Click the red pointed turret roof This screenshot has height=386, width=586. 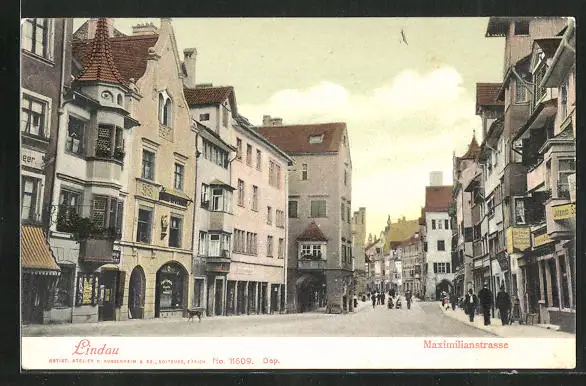tap(100, 52)
